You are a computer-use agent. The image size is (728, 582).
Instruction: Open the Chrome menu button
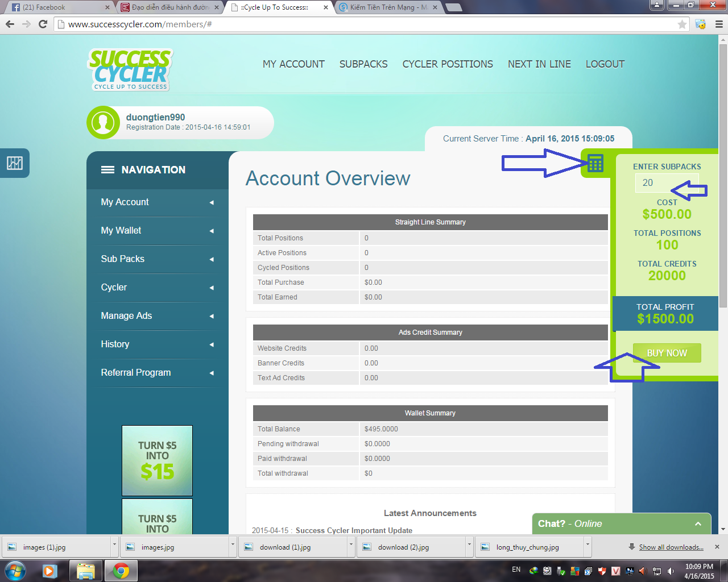pyautogui.click(x=718, y=24)
